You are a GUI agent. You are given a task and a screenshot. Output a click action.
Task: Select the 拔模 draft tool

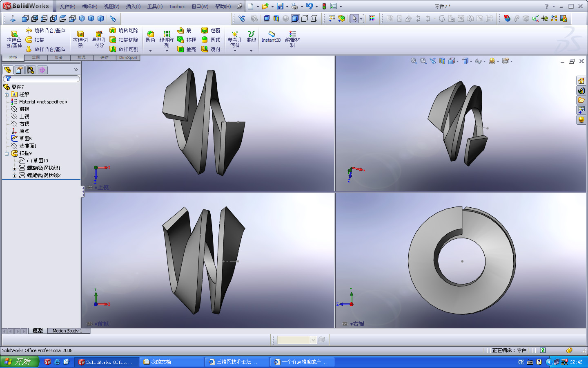(187, 40)
